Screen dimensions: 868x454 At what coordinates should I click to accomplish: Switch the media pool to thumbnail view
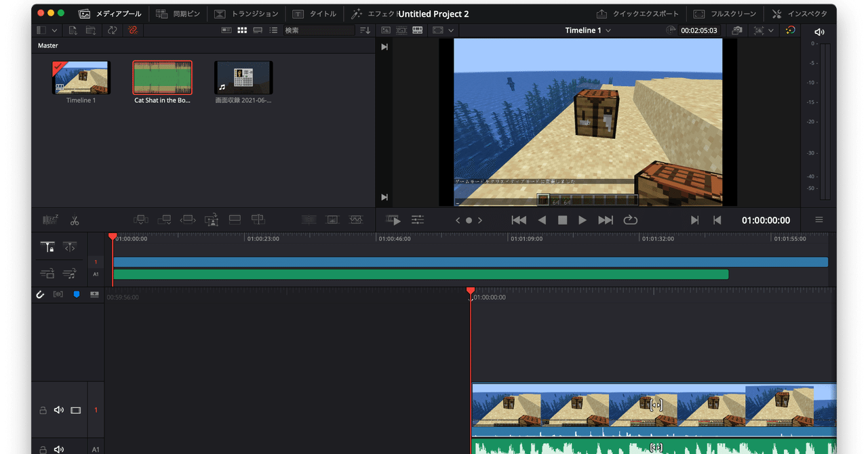click(x=242, y=30)
